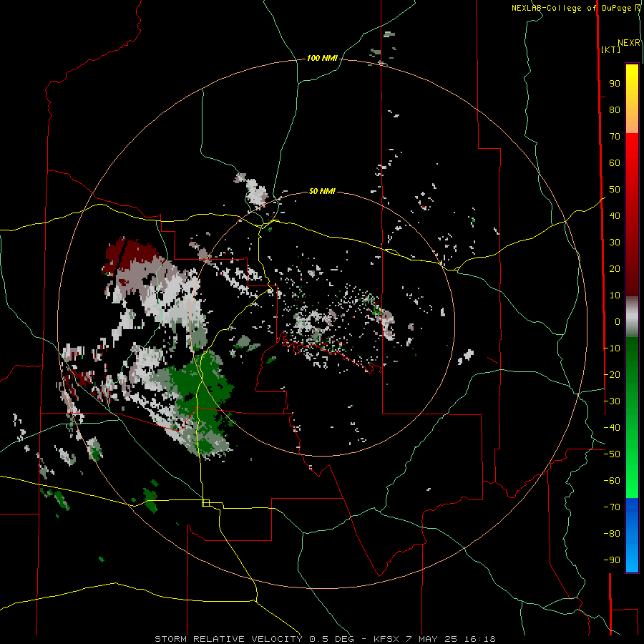
Task: Click the 10 value on velocity scale
Action: pyautogui.click(x=615, y=296)
